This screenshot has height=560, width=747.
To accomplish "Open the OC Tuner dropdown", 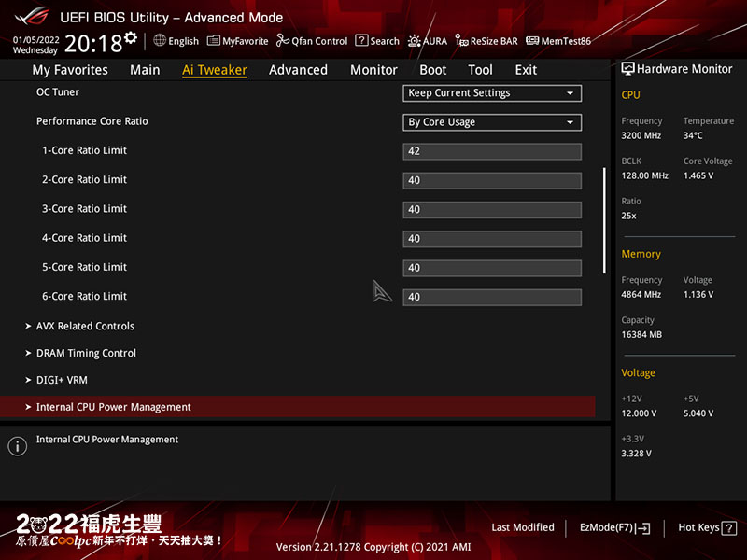I will (492, 93).
